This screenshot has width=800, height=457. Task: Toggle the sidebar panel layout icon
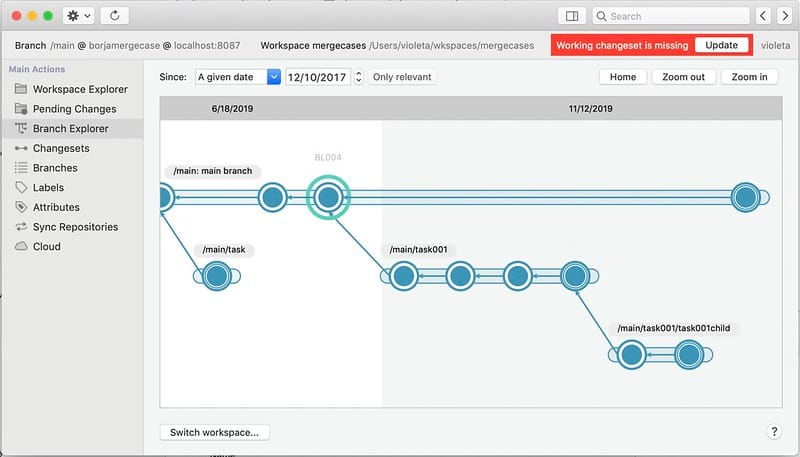(571, 16)
